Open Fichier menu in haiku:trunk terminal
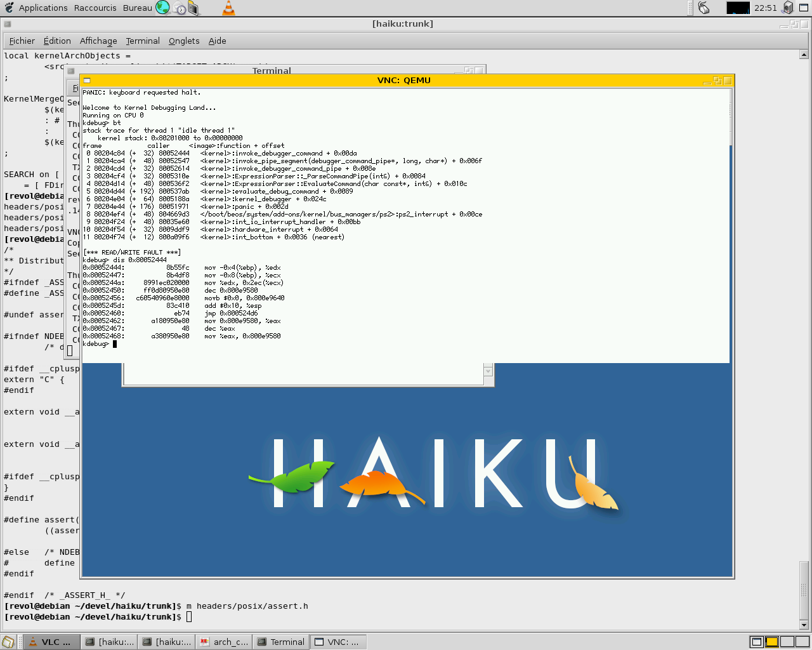This screenshot has width=812, height=650. pyautogui.click(x=22, y=41)
